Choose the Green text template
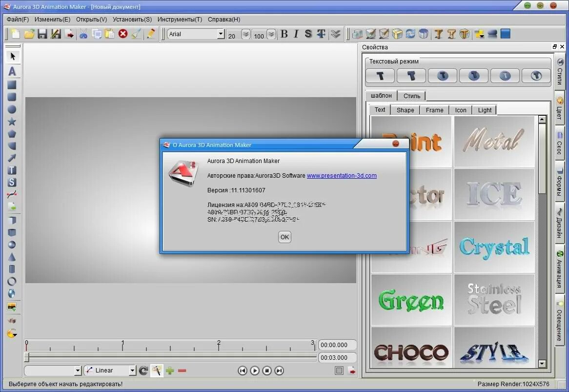This screenshot has width=569, height=392. [x=411, y=300]
